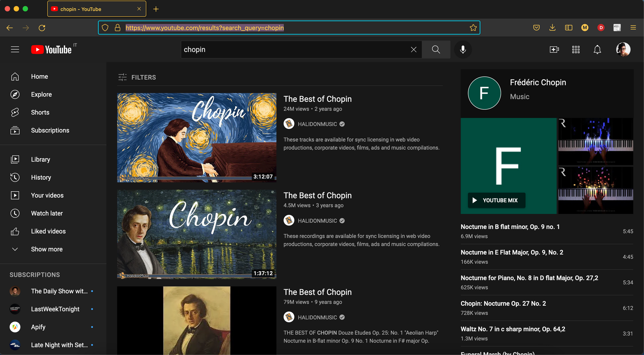Image resolution: width=644 pixels, height=355 pixels.
Task: Open the Late Night with Seth subscription
Action: point(53,345)
